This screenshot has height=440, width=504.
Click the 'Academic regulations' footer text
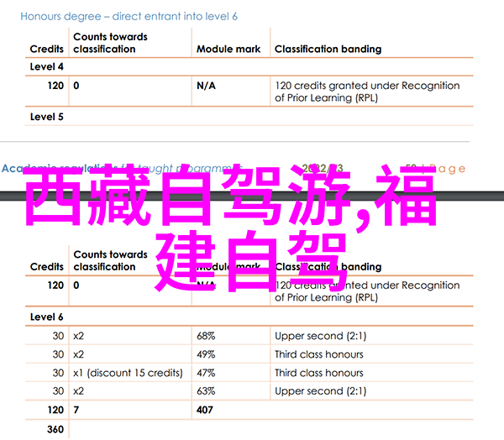[x=50, y=168]
